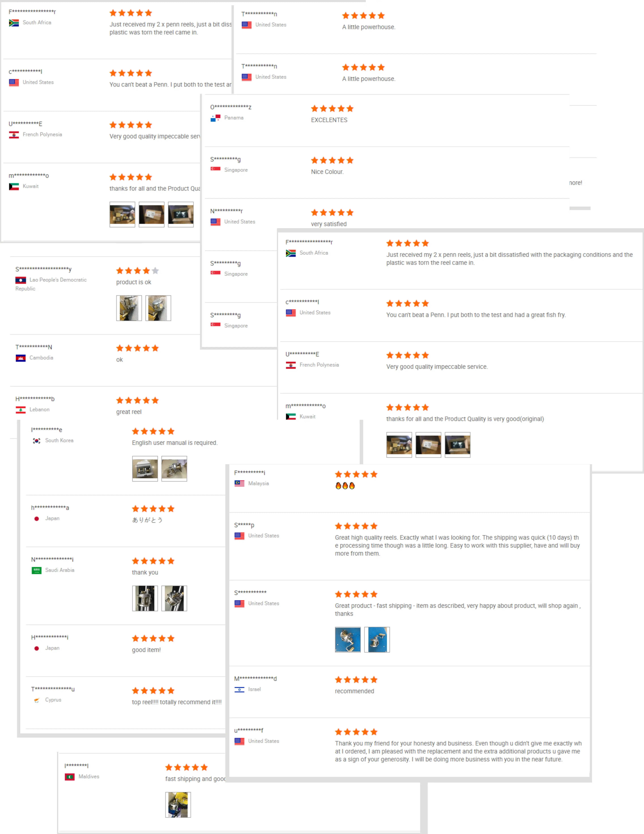Image resolution: width=644 pixels, height=834 pixels.
Task: Open the Maldives review reel photo
Action: pos(178,805)
